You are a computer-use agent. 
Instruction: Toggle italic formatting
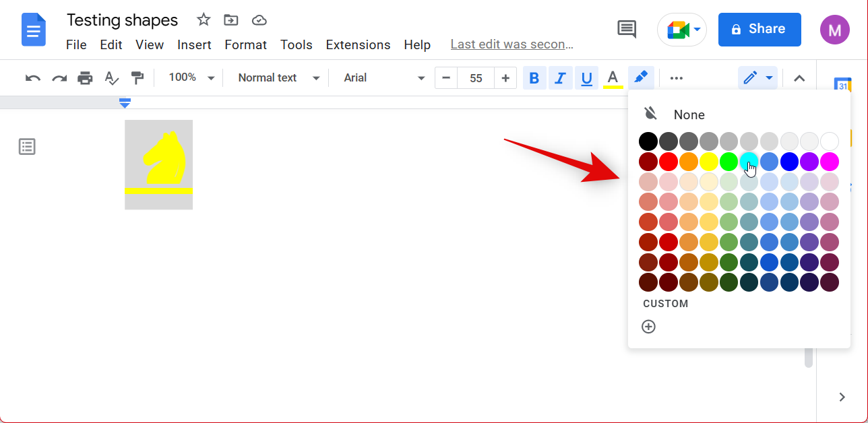(560, 78)
